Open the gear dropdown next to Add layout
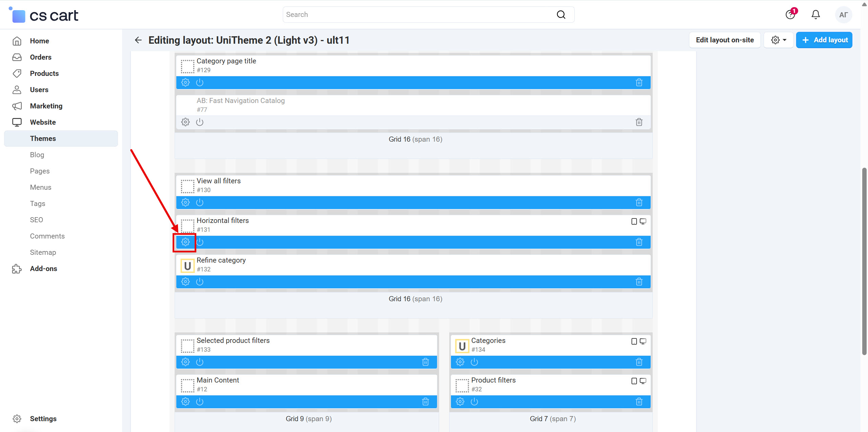Viewport: 868px width, 432px height. 778,40
